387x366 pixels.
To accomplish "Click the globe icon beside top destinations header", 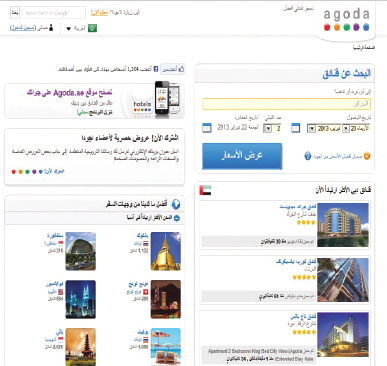I will 176,204.
